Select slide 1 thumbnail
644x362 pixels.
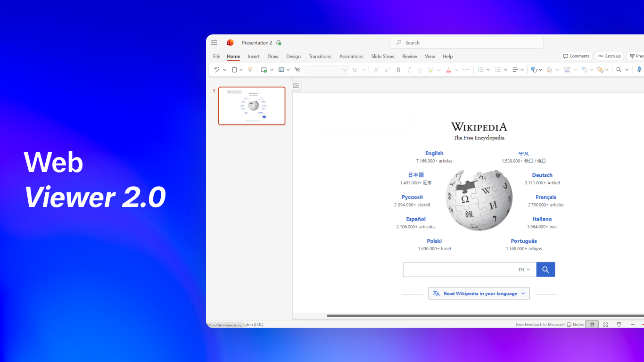coord(252,106)
